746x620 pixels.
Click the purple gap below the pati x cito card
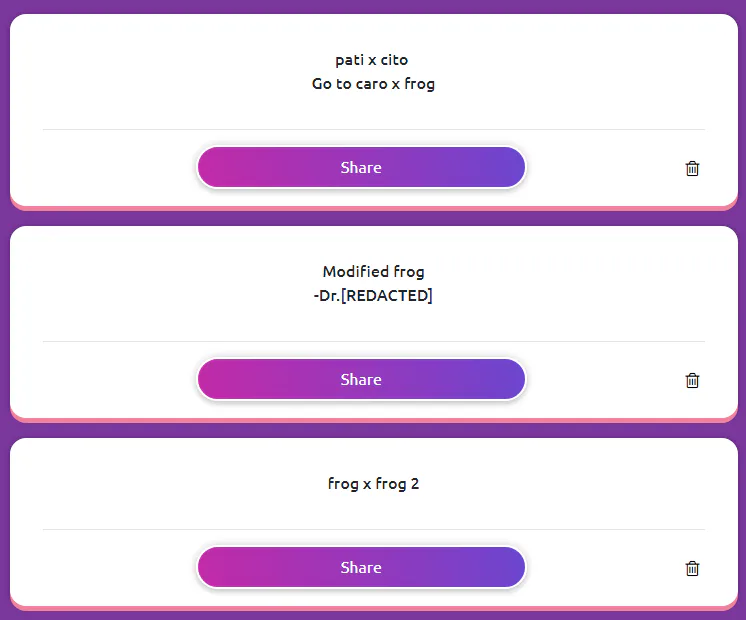(x=373, y=219)
